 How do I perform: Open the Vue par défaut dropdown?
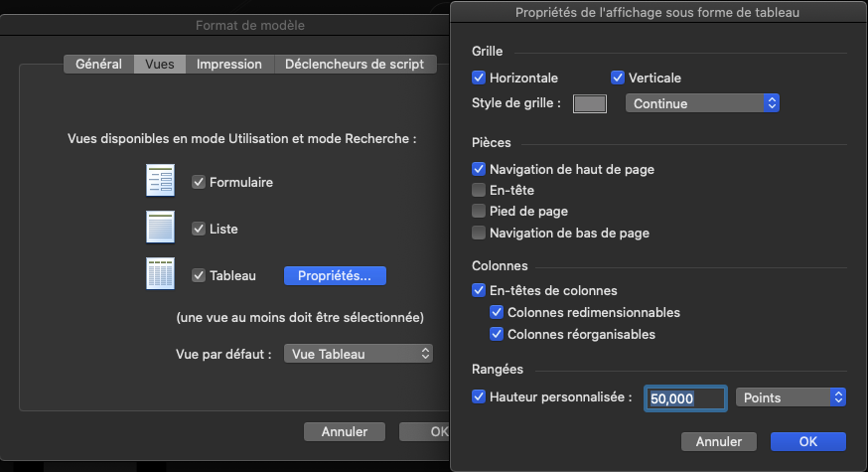(359, 354)
